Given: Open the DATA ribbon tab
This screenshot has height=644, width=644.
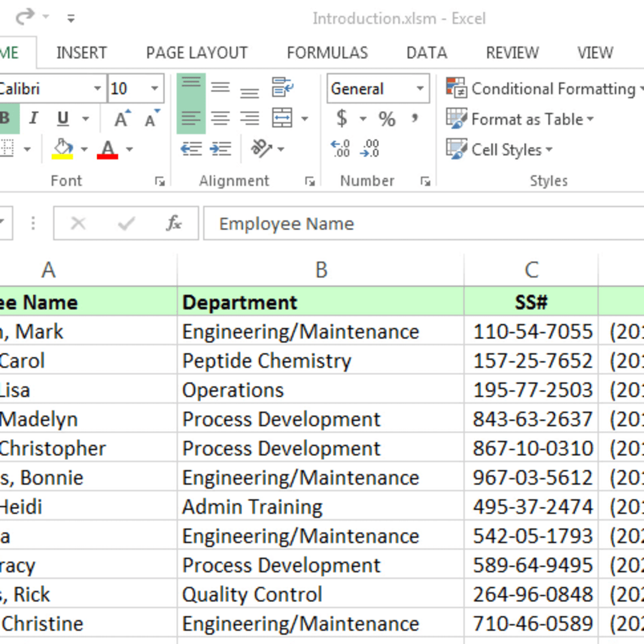Looking at the screenshot, I should pyautogui.click(x=426, y=53).
